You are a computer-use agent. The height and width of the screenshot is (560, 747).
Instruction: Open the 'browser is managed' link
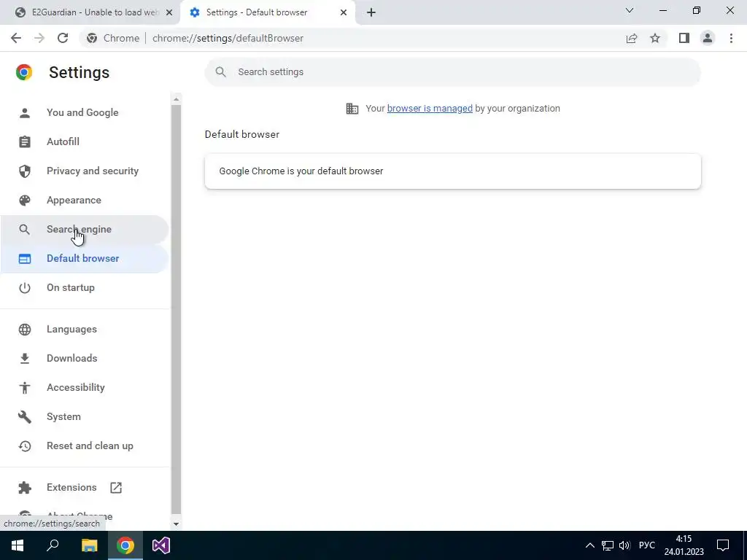(430, 109)
